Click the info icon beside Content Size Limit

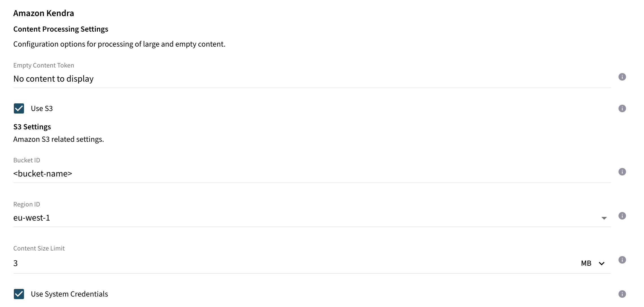click(x=622, y=260)
